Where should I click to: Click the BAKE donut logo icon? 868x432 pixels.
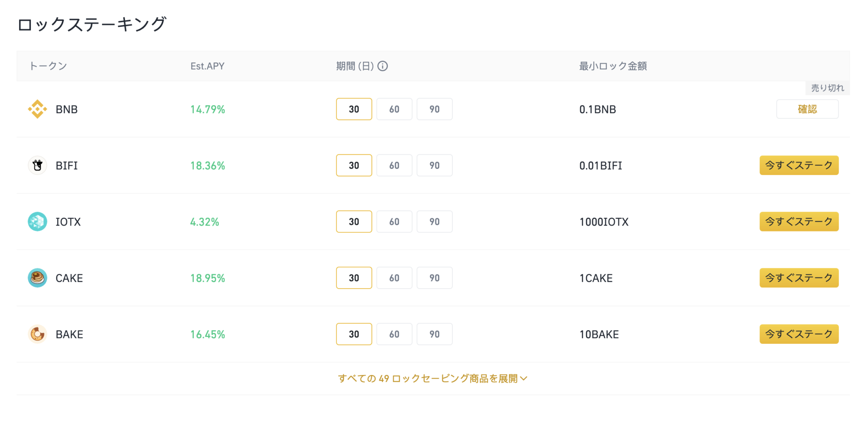tap(37, 334)
